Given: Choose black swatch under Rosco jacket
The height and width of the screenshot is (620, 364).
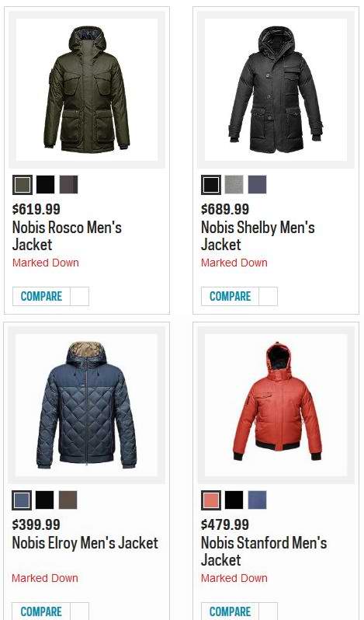Looking at the screenshot, I should point(45,185).
